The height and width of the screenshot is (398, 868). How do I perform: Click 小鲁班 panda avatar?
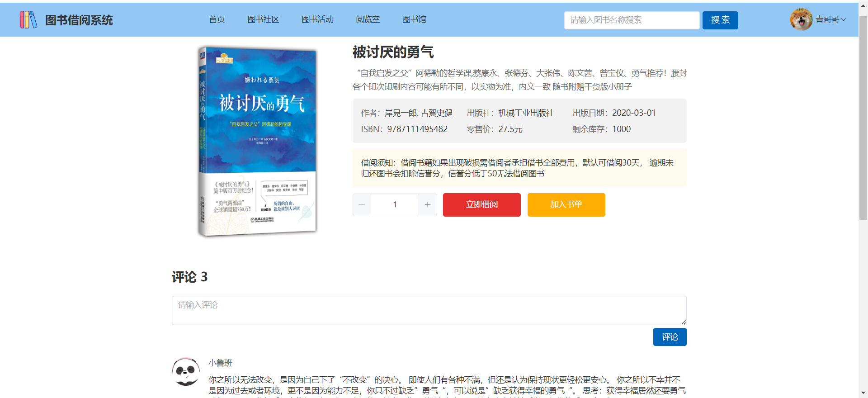click(186, 371)
